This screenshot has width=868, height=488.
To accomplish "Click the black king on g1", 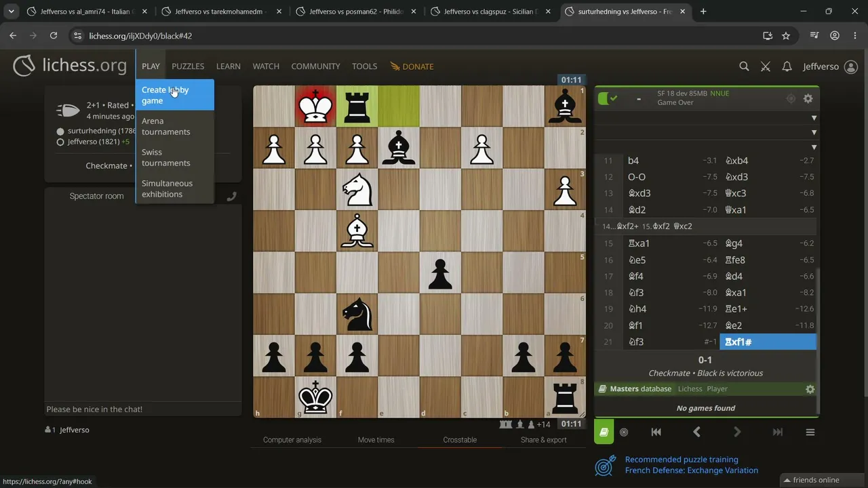I will [x=315, y=397].
